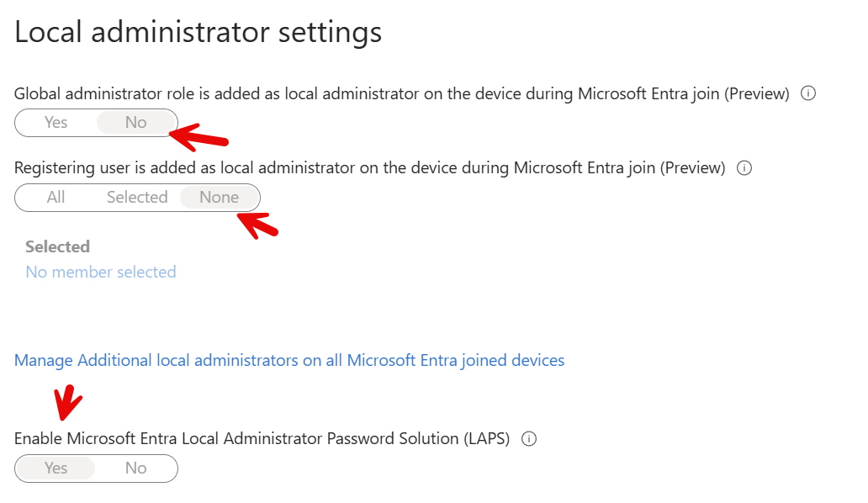Click the Local administrator settings page title
The height and width of the screenshot is (503, 868).
pos(198,31)
